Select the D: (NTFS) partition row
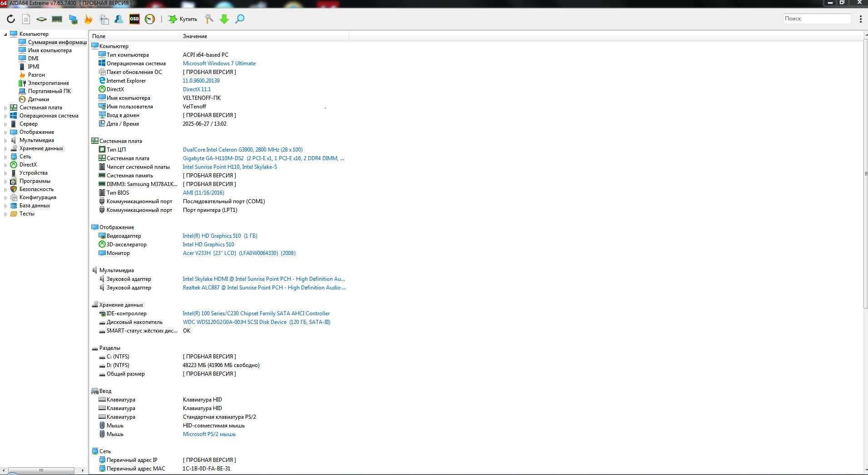This screenshot has height=475, width=868. tap(220, 365)
